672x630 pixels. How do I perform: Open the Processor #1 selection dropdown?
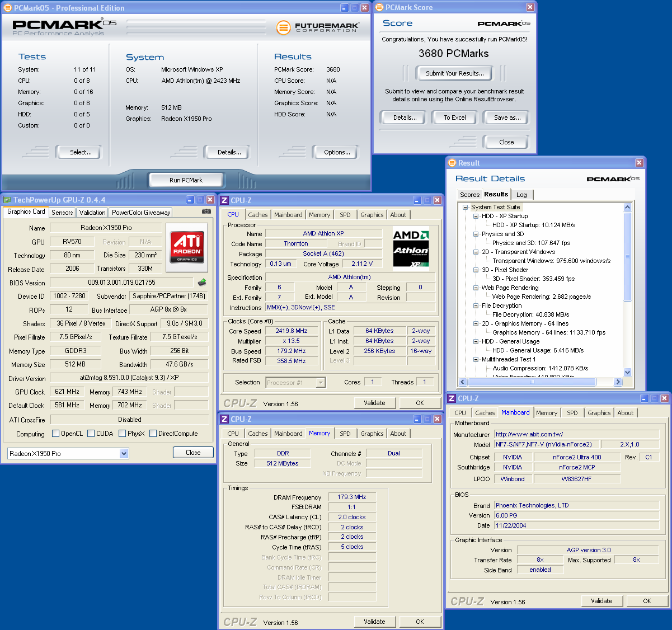pos(321,383)
